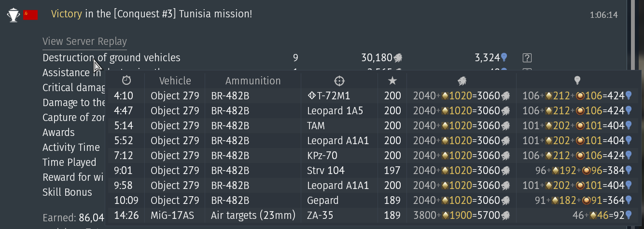
Task: Select the Gepard kill entry
Action: coord(373,201)
